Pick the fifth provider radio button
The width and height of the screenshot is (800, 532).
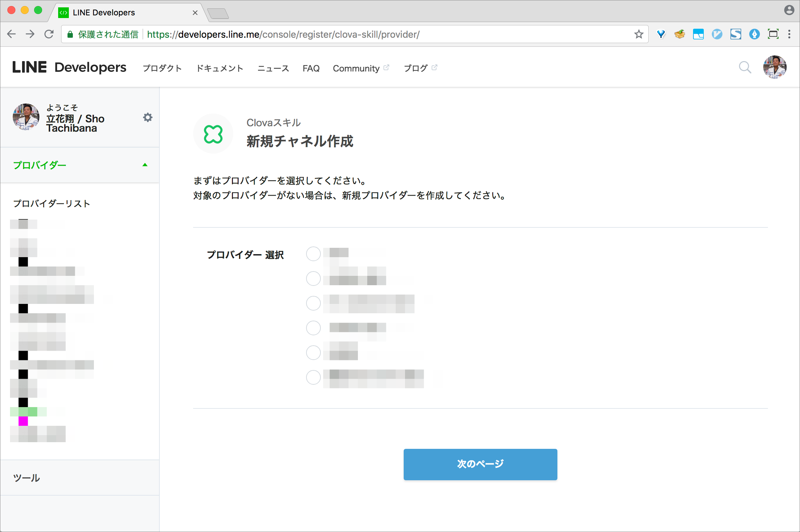(x=313, y=353)
